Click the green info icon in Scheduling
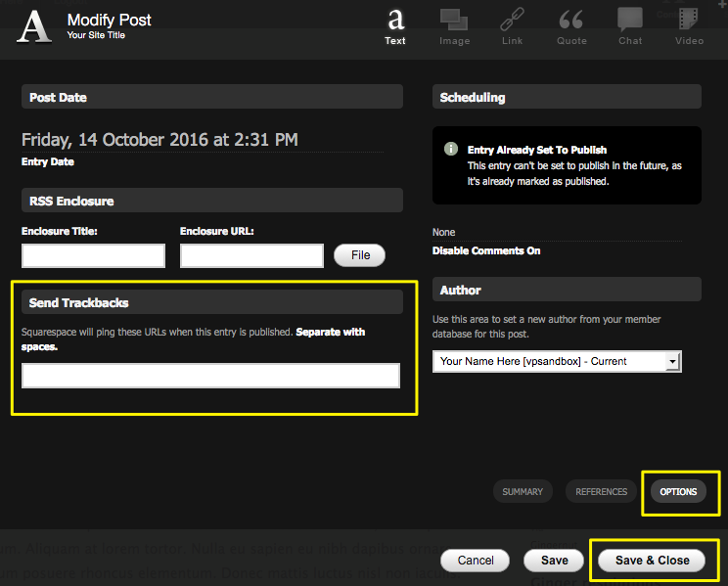Image resolution: width=728 pixels, height=586 pixels. coord(451,150)
